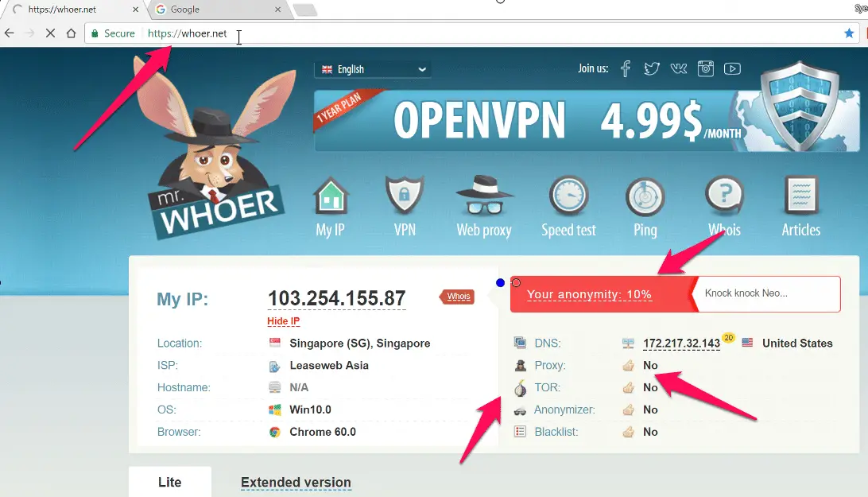
Task: Click the green Secure padlock icon
Action: 95,33
